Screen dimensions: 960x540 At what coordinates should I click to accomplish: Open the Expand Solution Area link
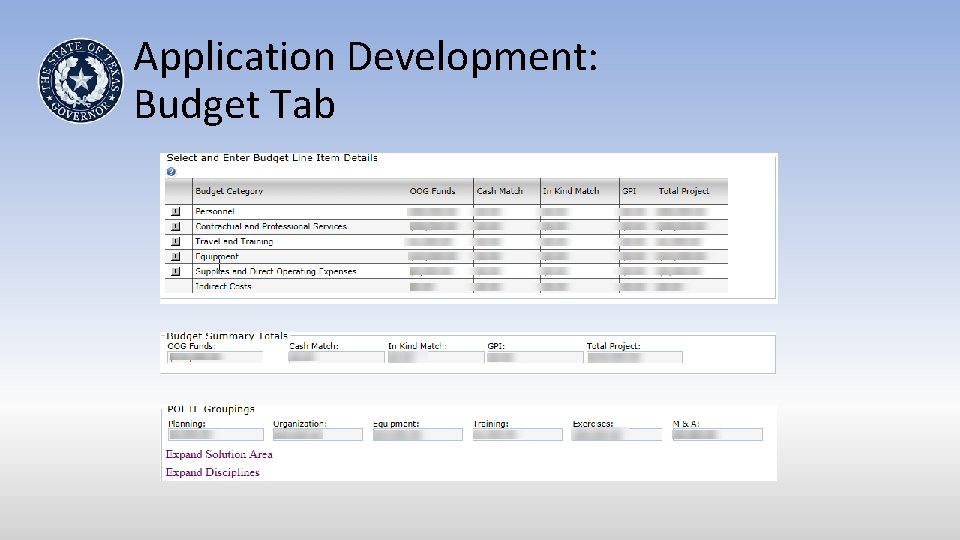[x=219, y=454]
